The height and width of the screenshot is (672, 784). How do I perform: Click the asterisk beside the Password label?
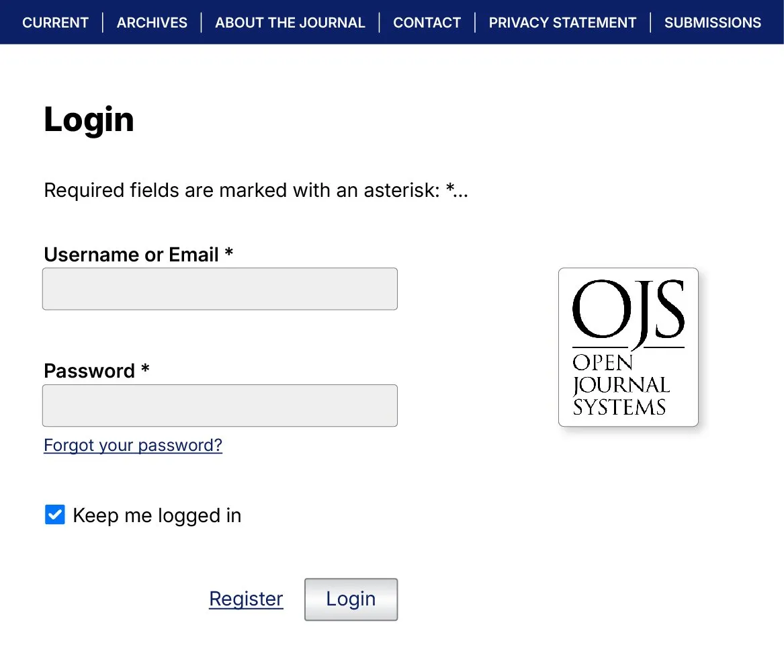145,370
